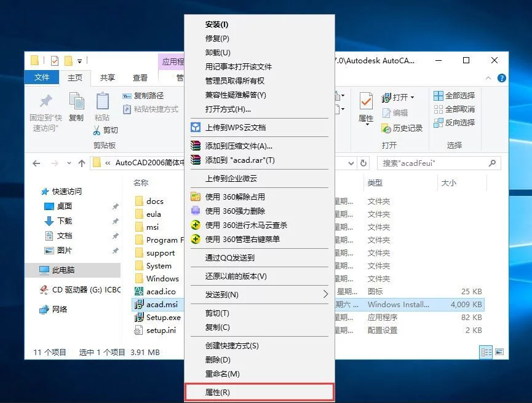Open 桌面 in the navigation pane

(58, 206)
